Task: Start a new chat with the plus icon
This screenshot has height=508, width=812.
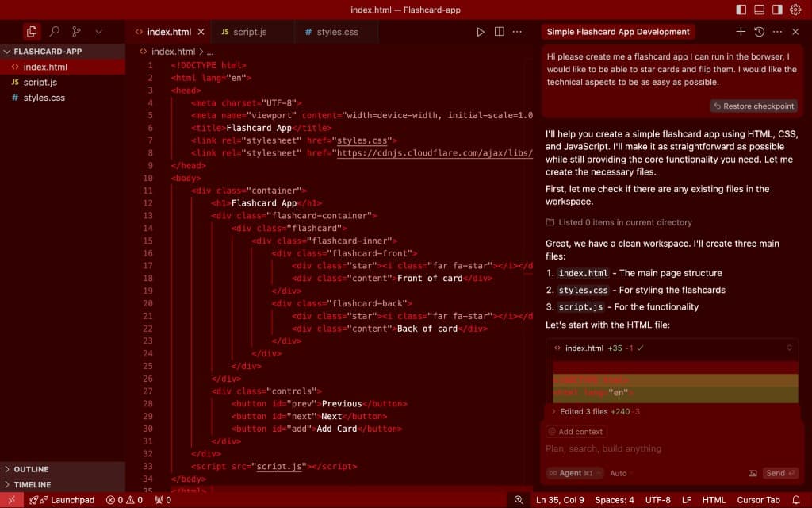Action: (741, 31)
